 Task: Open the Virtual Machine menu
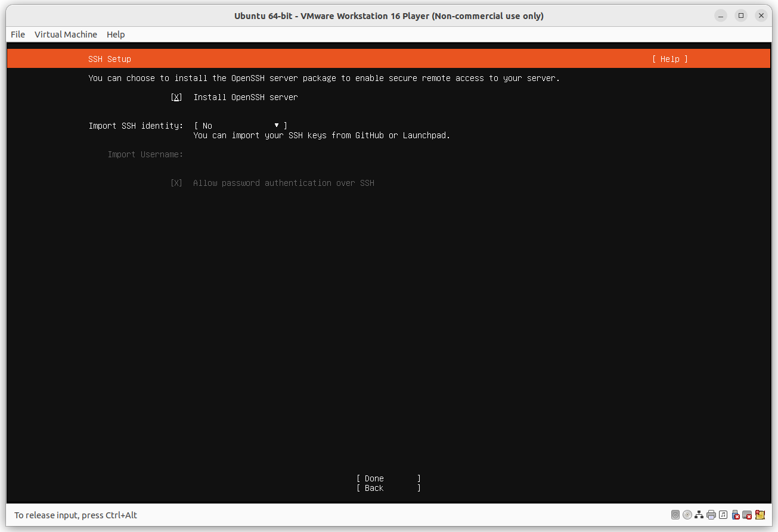click(x=66, y=34)
